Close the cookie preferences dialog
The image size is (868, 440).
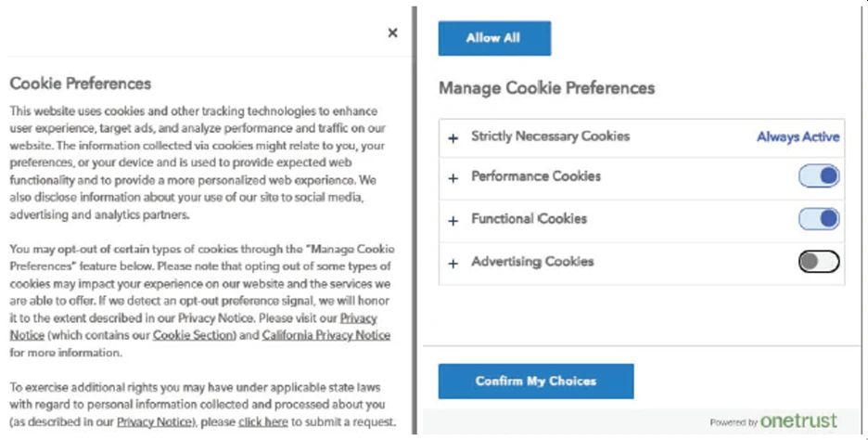tap(392, 32)
